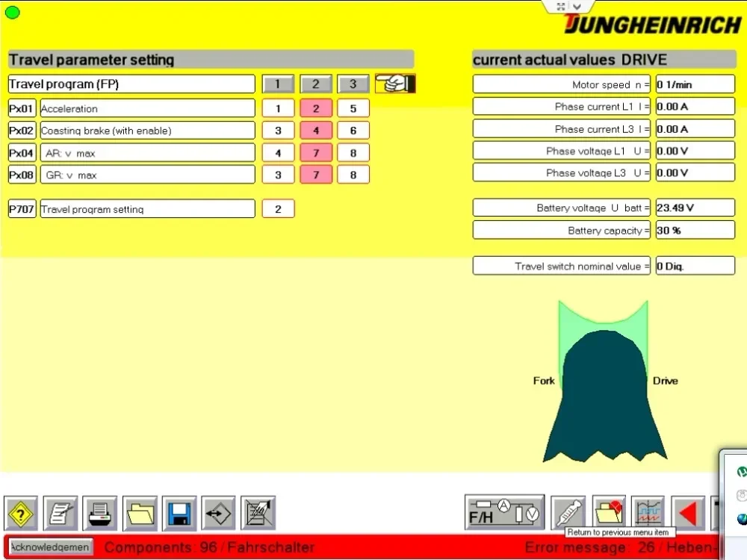Click the folder with red marker icon
The width and height of the screenshot is (747, 560).
[x=609, y=512]
